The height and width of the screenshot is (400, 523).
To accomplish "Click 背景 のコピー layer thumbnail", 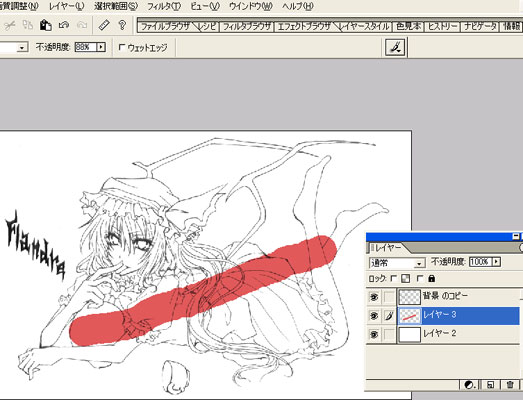I will [x=410, y=297].
